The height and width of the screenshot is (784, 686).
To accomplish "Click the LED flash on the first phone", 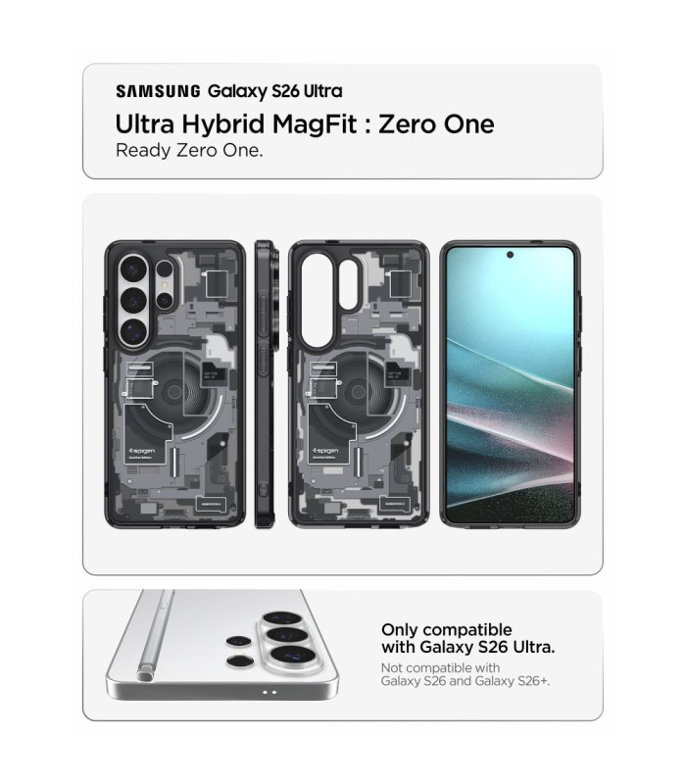I will pyautogui.click(x=164, y=284).
